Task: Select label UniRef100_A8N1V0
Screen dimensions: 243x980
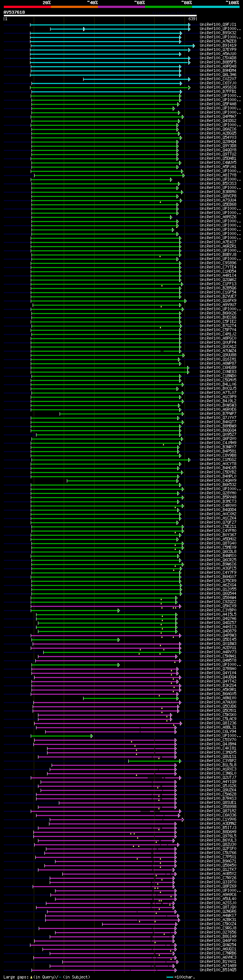Action: pos(218,698)
